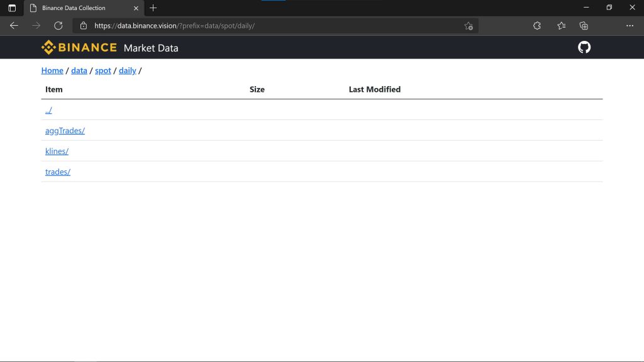Open the spot breadcrumb link
Image resolution: width=644 pixels, height=362 pixels.
(x=103, y=70)
